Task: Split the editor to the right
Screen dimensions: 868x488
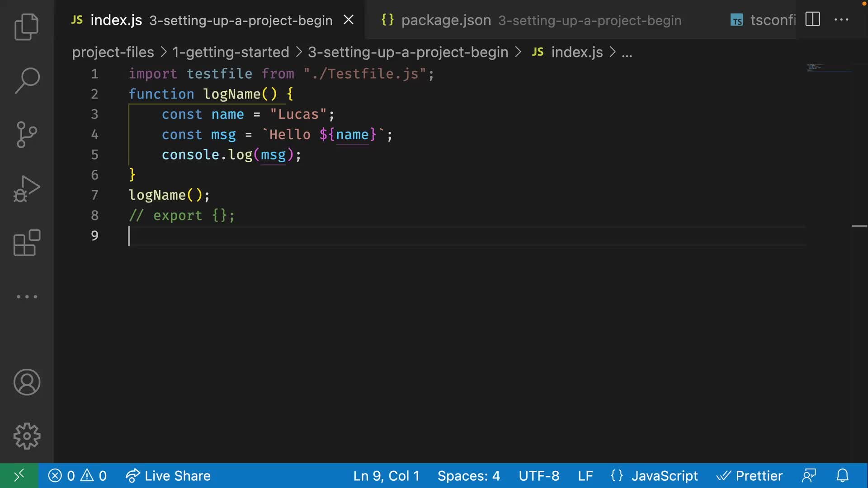Action: point(812,19)
